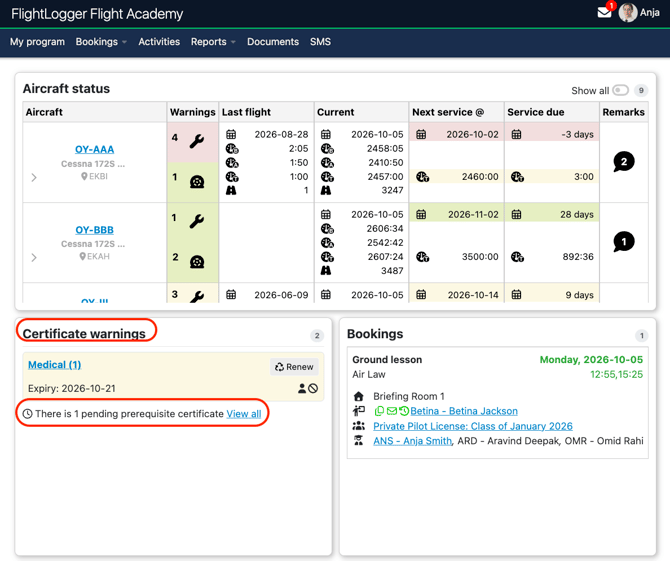Click the student icon beside ANS - Anja Smith
670x561 pixels.
pos(359,441)
